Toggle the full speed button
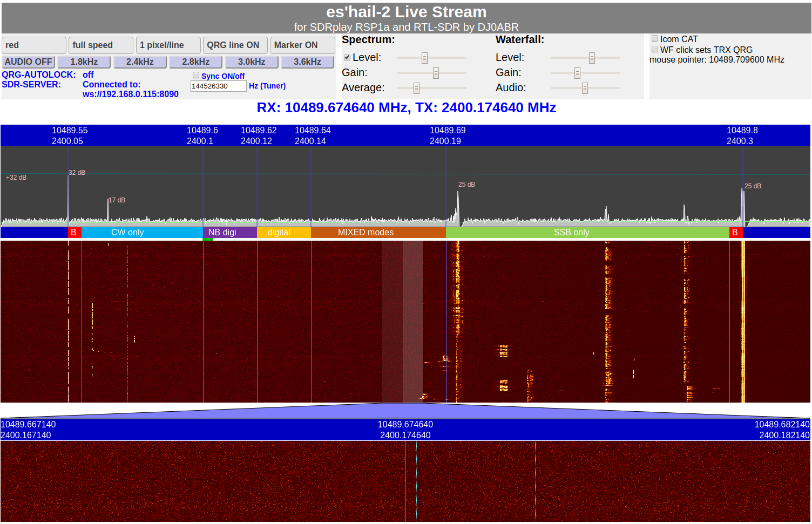This screenshot has width=812, height=524. pyautogui.click(x=100, y=45)
